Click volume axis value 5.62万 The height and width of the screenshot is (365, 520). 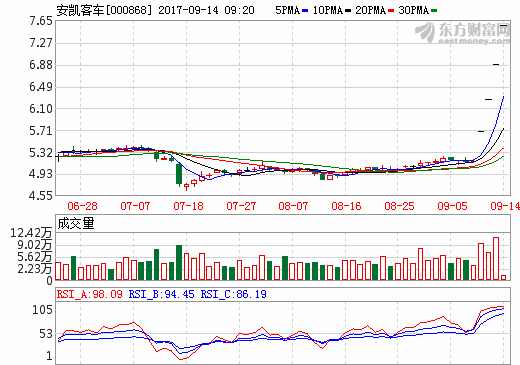(35, 257)
